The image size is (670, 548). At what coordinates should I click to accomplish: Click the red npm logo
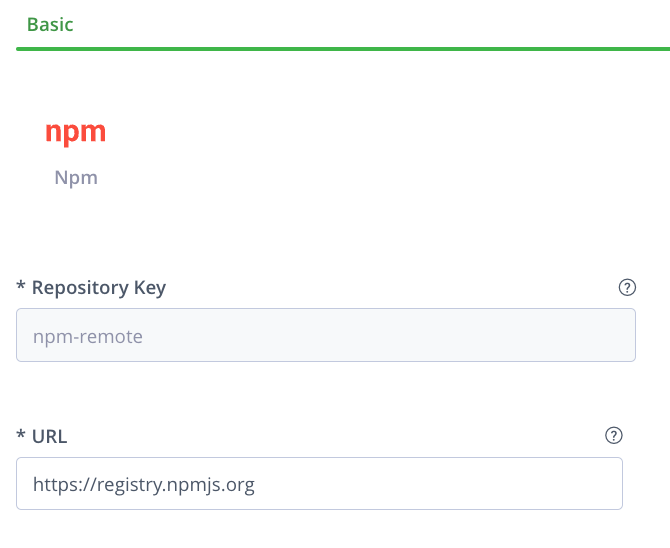(x=76, y=132)
